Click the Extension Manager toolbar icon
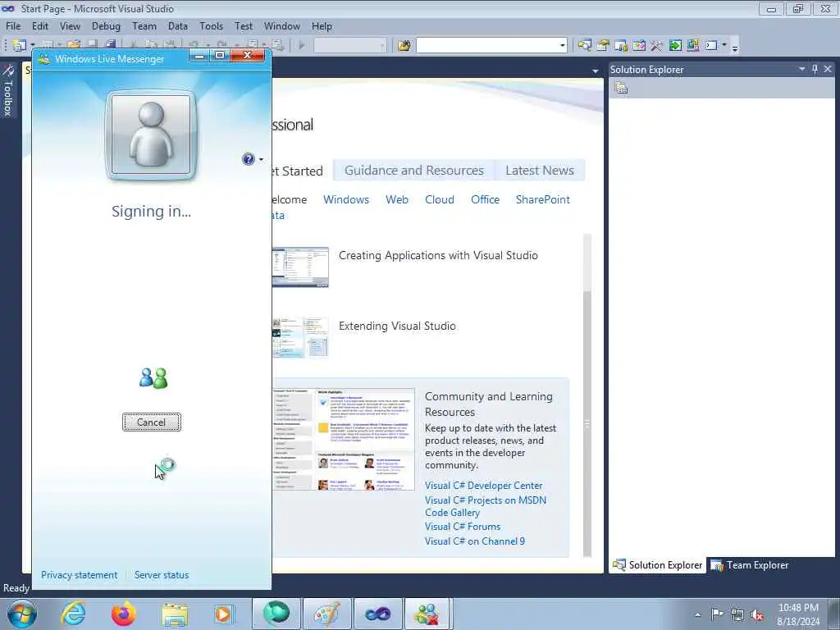Viewport: 840px width, 630px height. point(692,46)
